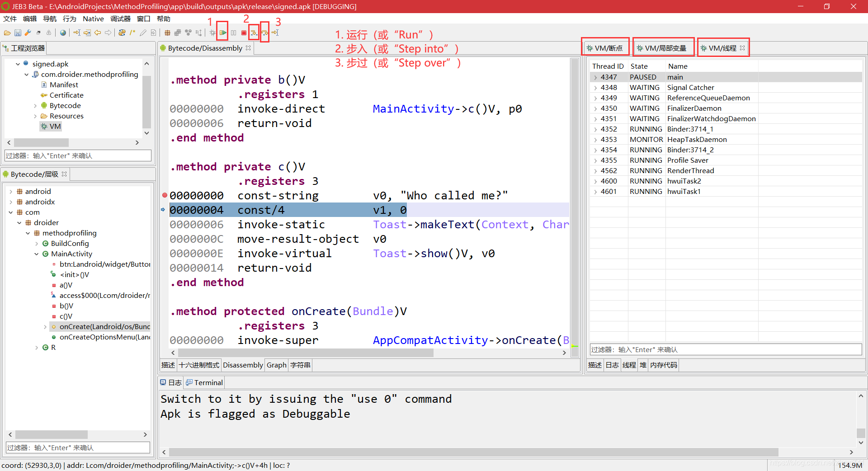Expand the androidx package in hierarchy
Image resolution: width=868 pixels, height=471 pixels.
11,202
